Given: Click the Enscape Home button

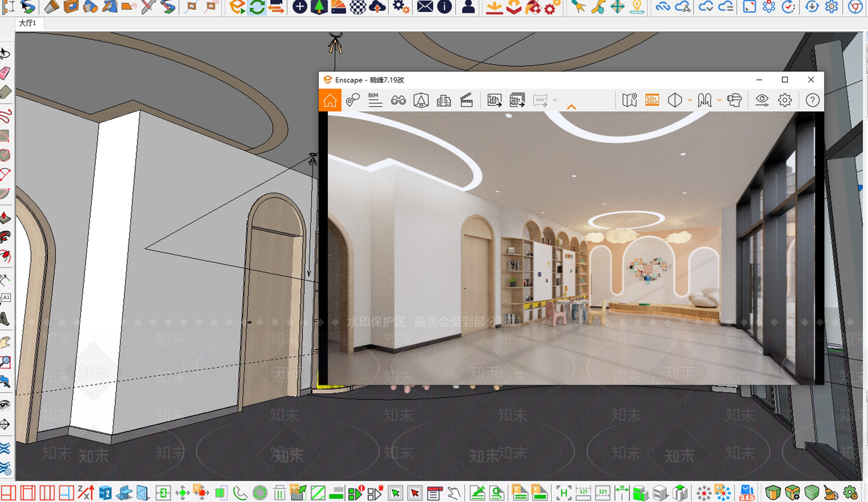Looking at the screenshot, I should (330, 100).
